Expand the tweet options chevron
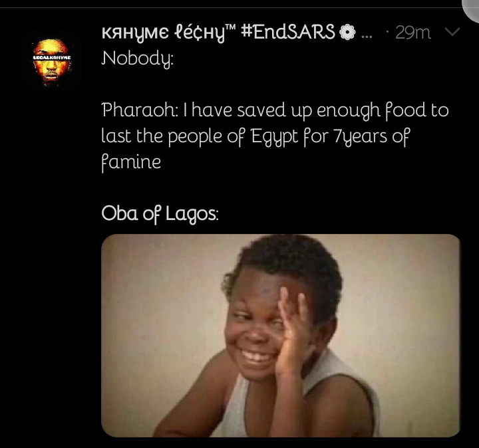 pos(452,32)
